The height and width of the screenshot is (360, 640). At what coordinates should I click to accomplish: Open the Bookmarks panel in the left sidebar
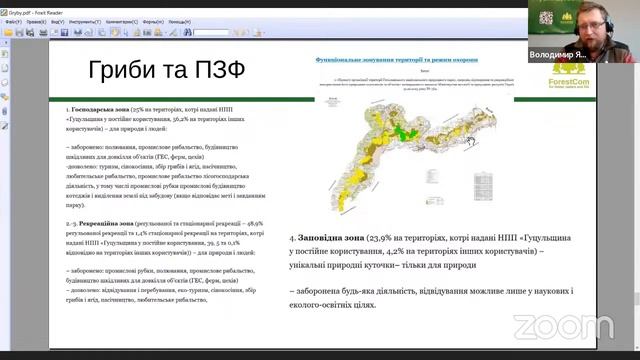pos(4,53)
